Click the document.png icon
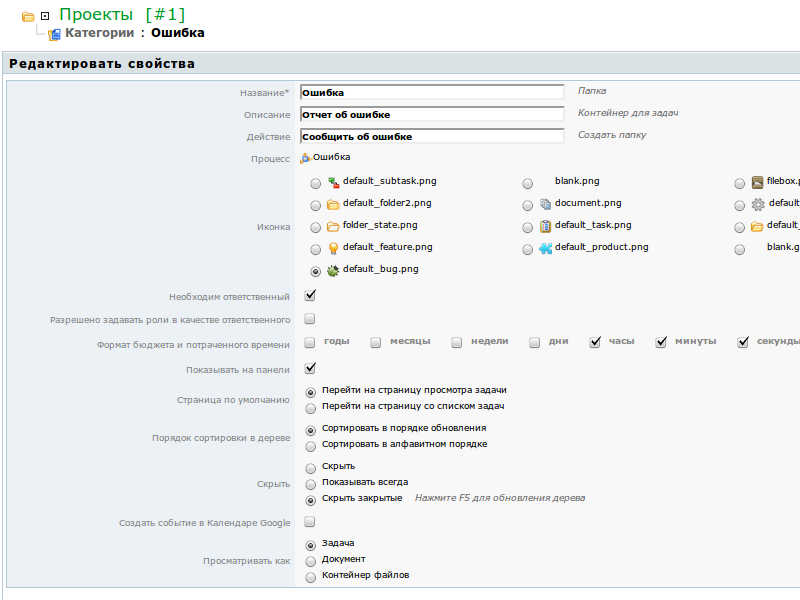 tap(545, 204)
